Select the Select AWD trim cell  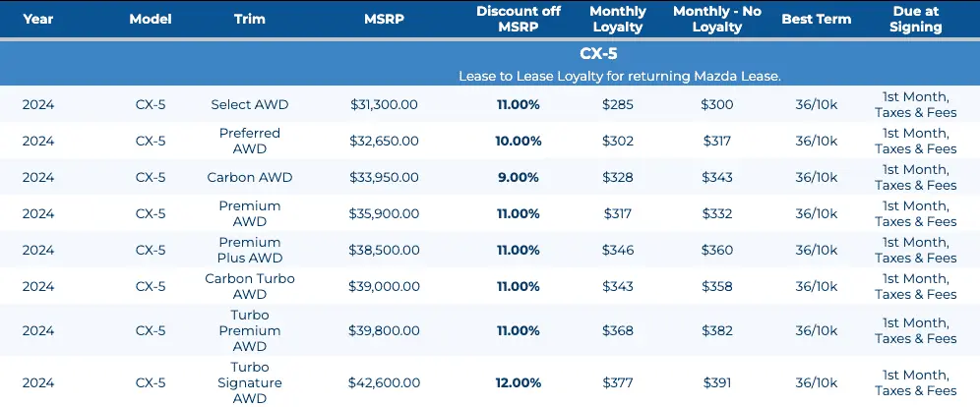250,104
